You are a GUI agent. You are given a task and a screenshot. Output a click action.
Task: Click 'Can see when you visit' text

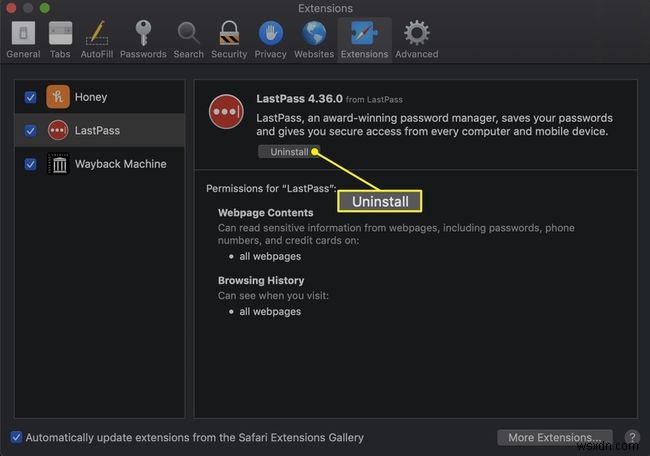[x=273, y=296]
